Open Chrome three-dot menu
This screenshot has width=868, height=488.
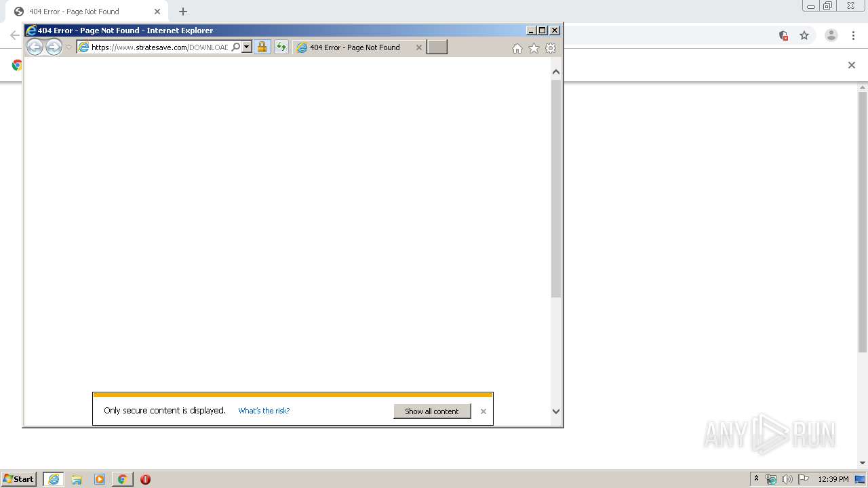(x=853, y=35)
